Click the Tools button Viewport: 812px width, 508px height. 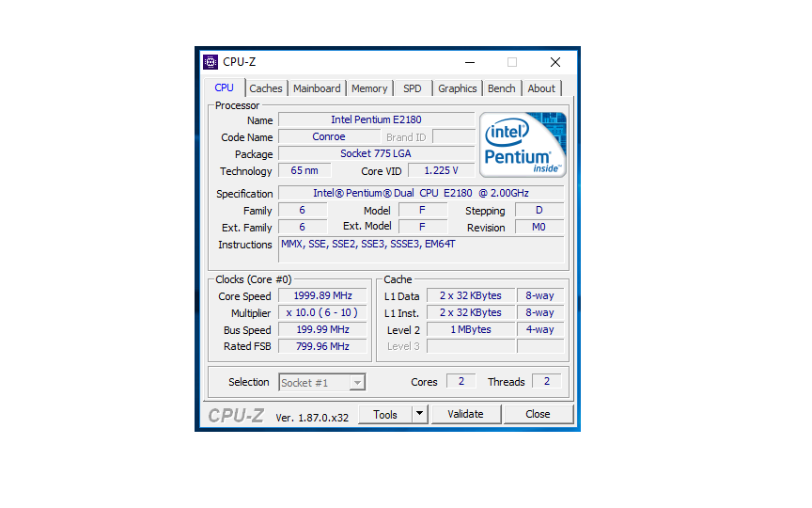click(385, 415)
